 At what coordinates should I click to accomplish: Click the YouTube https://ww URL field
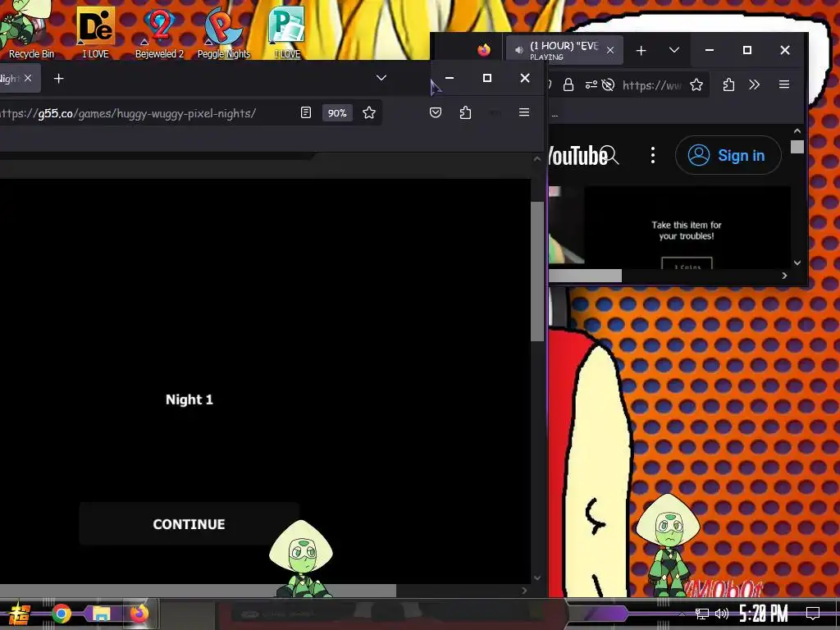pos(651,85)
